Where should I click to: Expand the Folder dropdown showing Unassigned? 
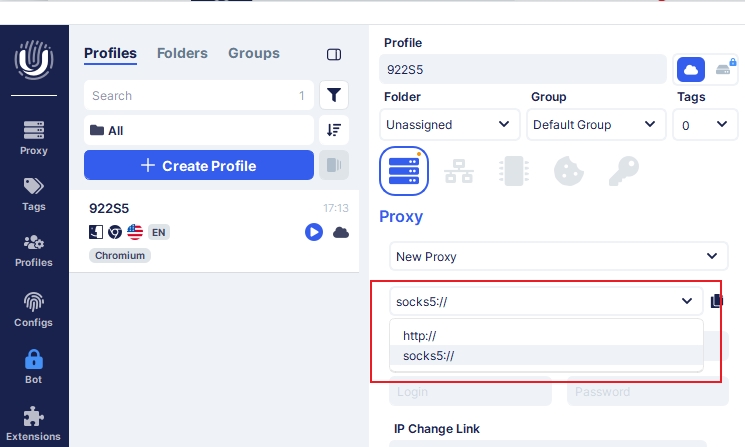click(449, 125)
